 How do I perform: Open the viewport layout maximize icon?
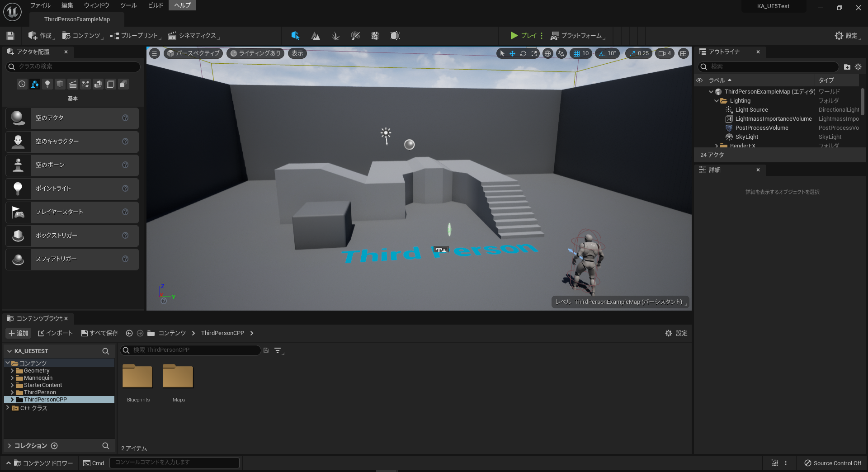(684, 53)
